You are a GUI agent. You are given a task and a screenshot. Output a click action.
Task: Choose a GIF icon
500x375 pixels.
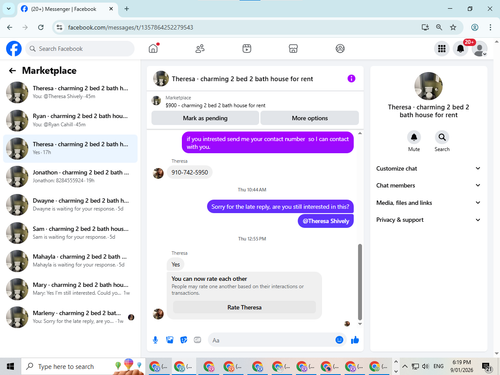[198, 340]
